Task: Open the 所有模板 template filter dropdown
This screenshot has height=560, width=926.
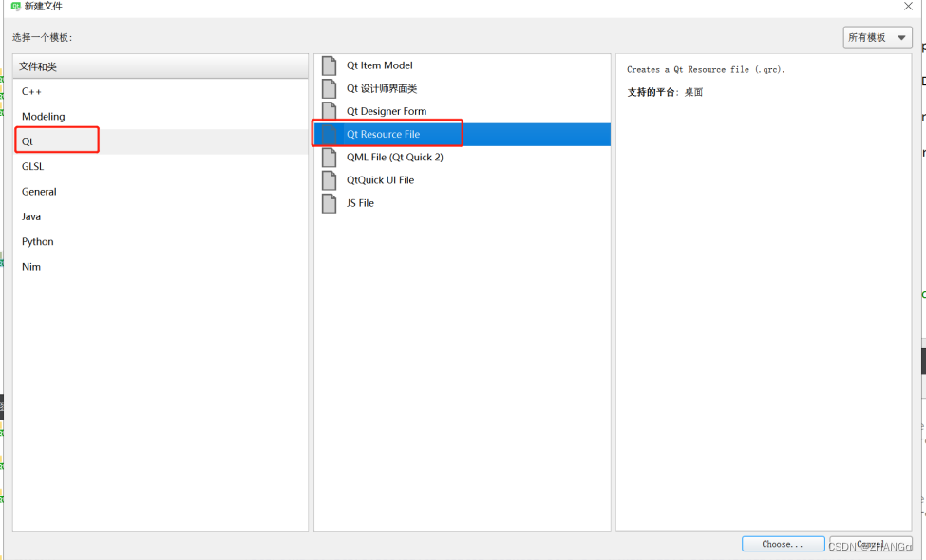Action: point(878,37)
